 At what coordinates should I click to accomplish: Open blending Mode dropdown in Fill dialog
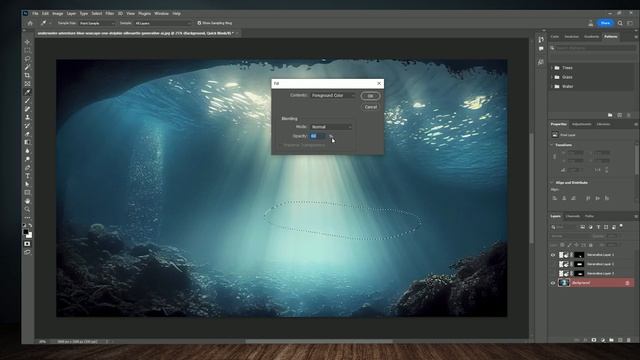pos(331,127)
